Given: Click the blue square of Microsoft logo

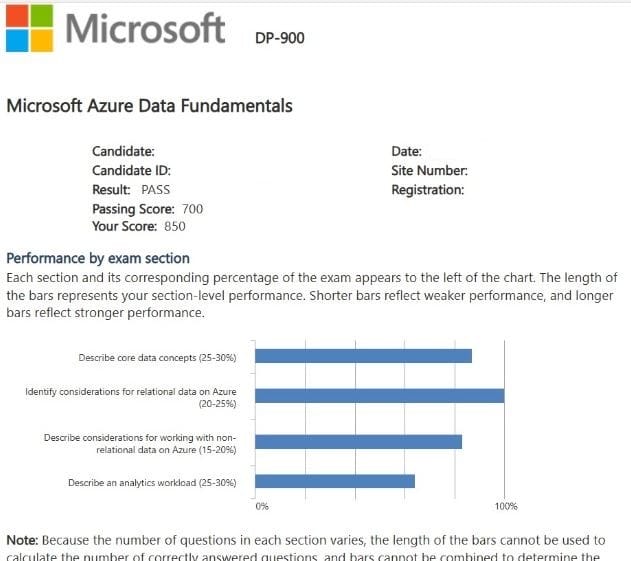Looking at the screenshot, I should point(16,40).
